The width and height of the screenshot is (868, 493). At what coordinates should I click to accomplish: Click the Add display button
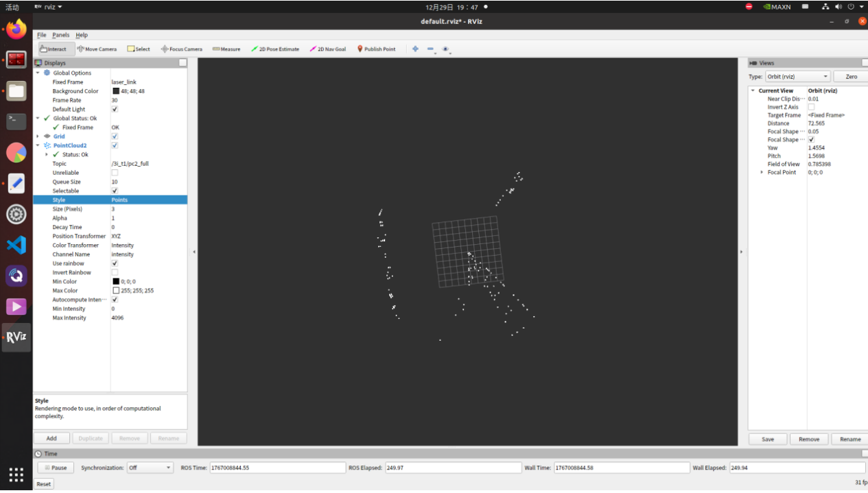pyautogui.click(x=51, y=438)
